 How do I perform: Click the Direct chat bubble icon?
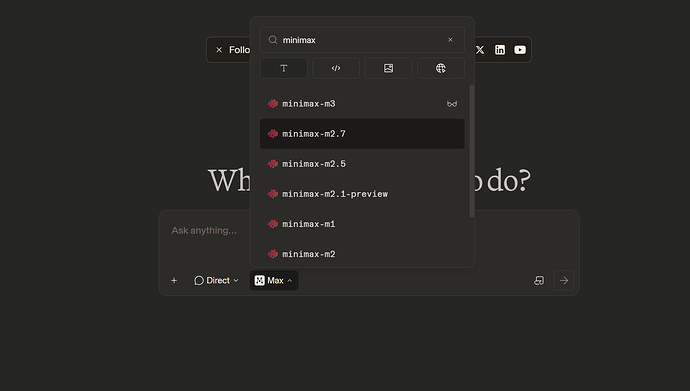point(199,281)
